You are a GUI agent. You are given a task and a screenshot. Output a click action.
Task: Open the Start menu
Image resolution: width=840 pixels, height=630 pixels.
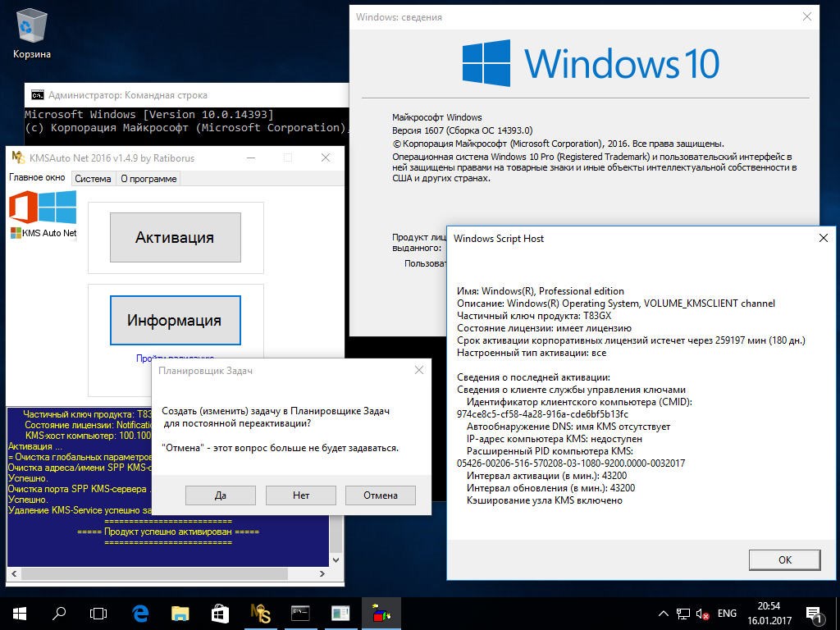tap(20, 614)
